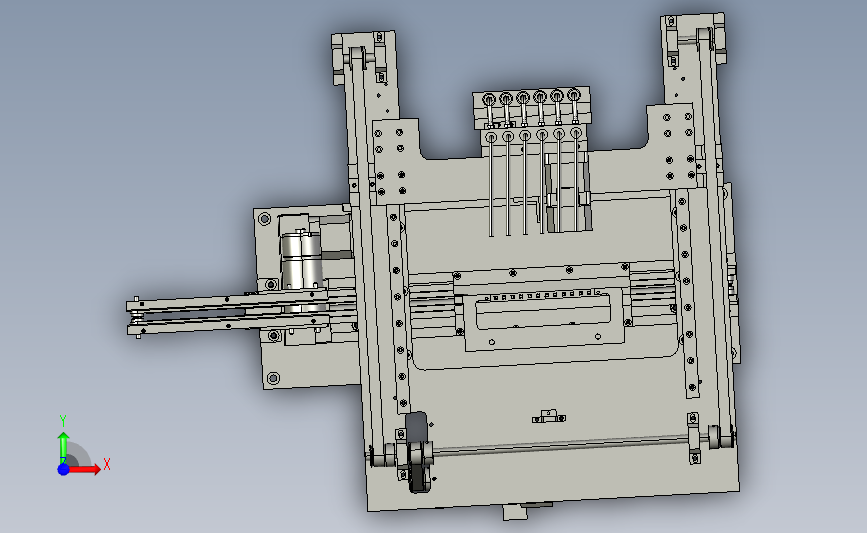Image resolution: width=867 pixels, height=533 pixels.
Task: Select the X axis label text
Action: point(107,464)
